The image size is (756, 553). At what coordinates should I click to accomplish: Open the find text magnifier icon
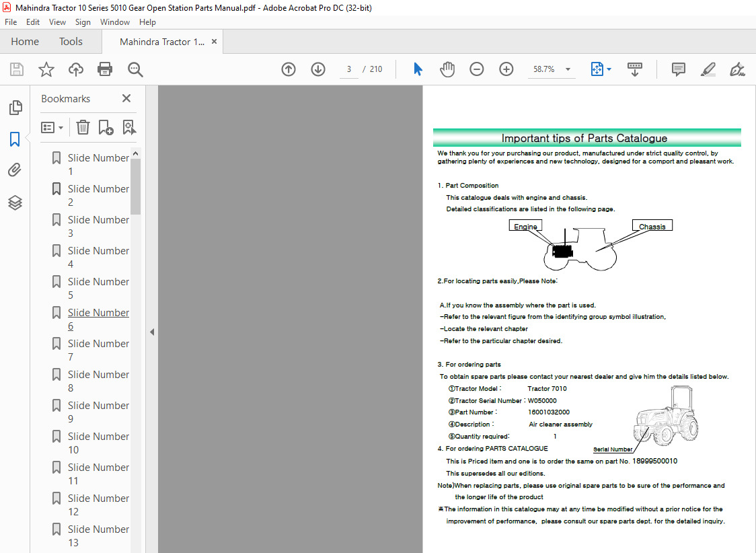(x=135, y=69)
